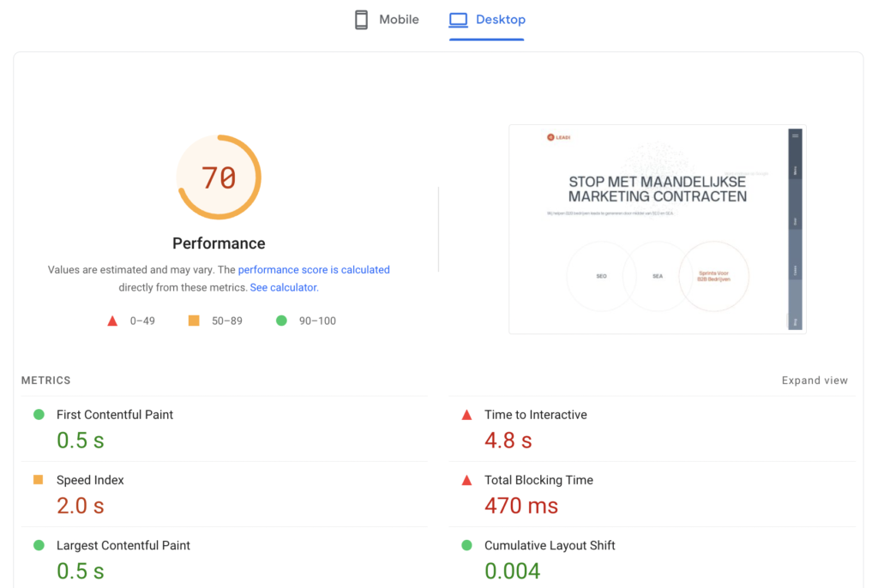Click the Leadi logo in the thumbnail
Screen dimensions: 878x588
(x=558, y=137)
